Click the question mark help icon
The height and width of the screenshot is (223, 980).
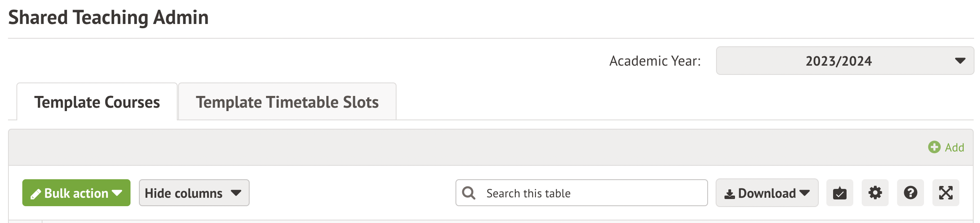[x=910, y=193]
